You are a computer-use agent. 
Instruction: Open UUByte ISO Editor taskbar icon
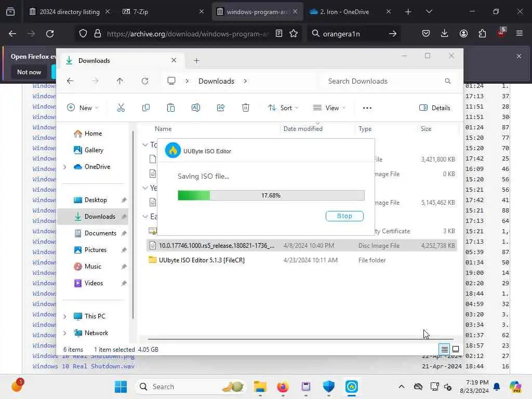coord(352,387)
